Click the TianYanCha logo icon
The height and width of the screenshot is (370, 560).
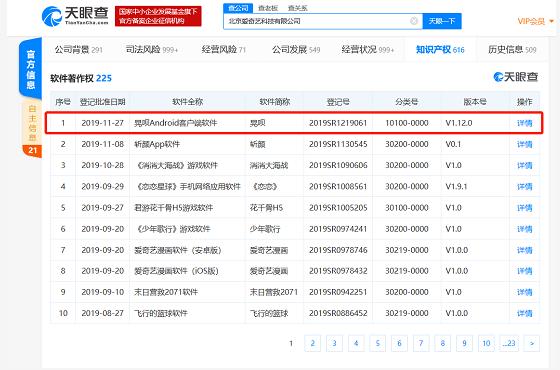(x=52, y=16)
